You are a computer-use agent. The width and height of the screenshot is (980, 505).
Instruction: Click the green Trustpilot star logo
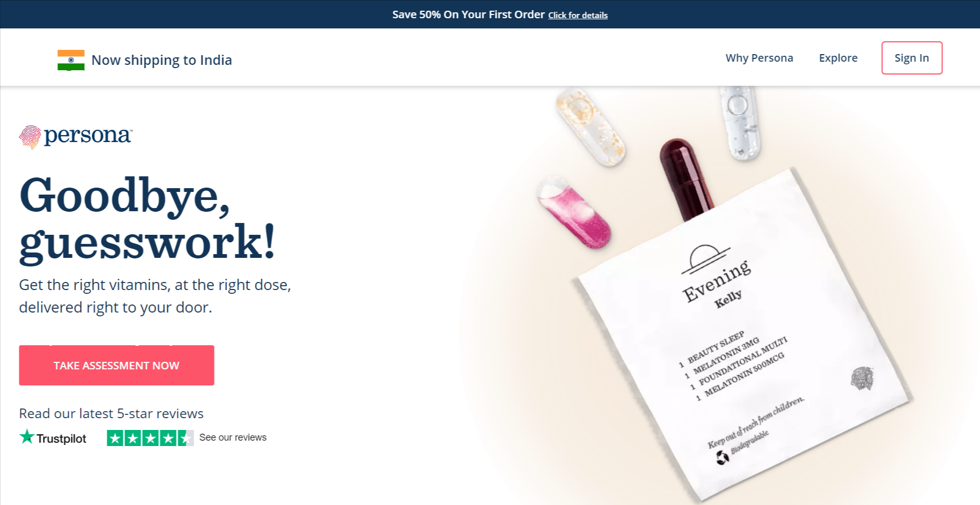click(x=27, y=437)
